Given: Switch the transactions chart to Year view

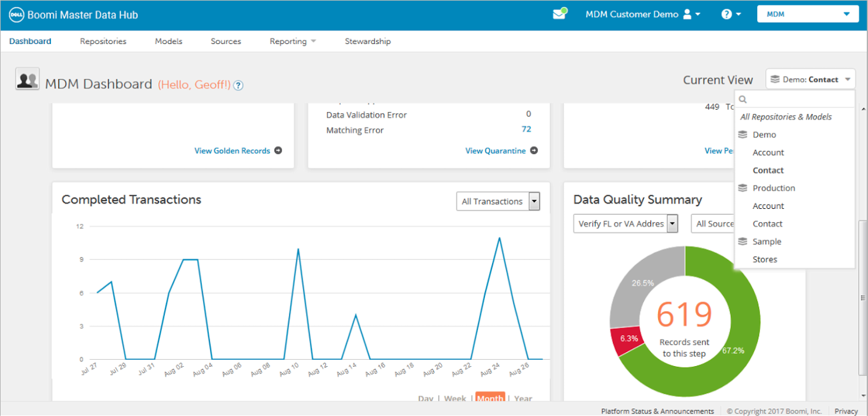Looking at the screenshot, I should coord(523,398).
